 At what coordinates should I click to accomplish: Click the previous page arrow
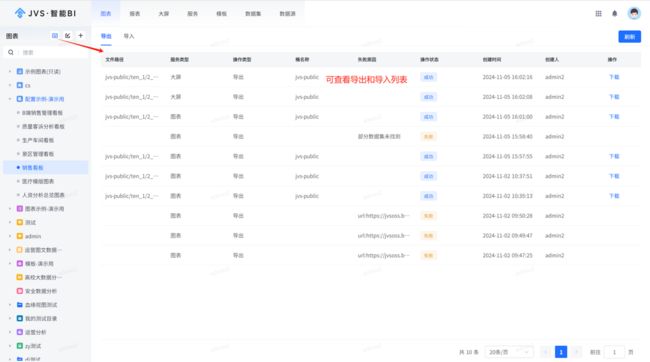pyautogui.click(x=546, y=352)
